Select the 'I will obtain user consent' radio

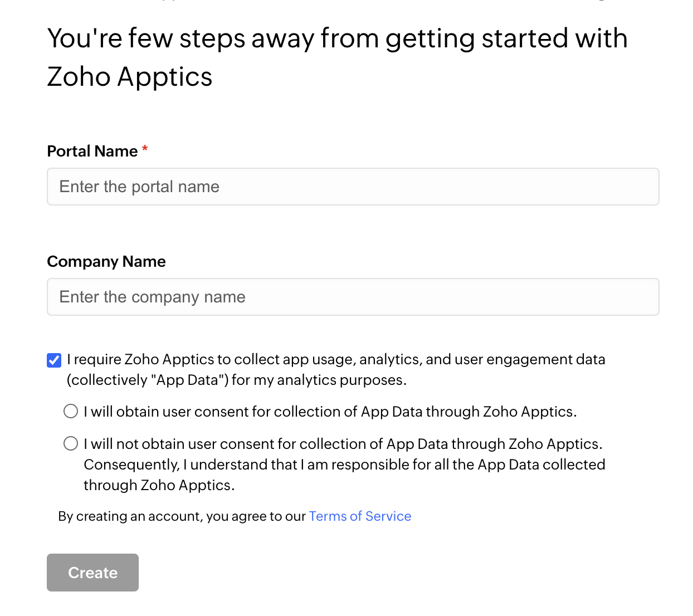(71, 412)
